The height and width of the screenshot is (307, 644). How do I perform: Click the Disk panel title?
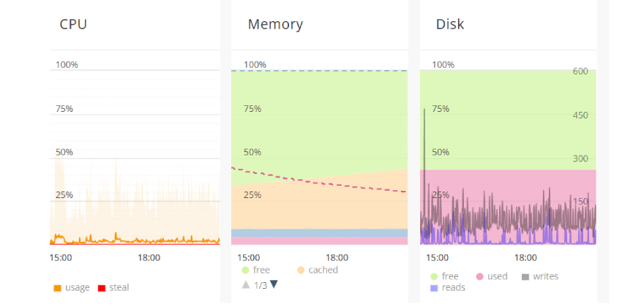(450, 24)
